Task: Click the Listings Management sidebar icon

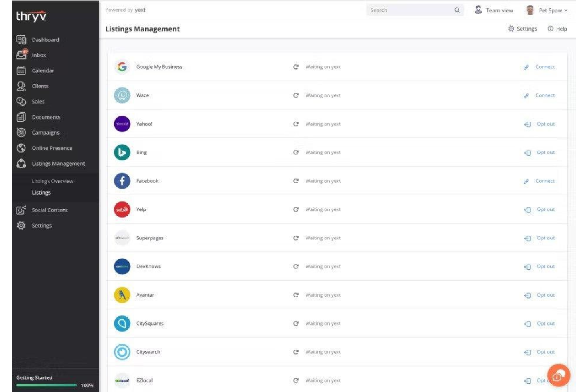Action: (x=21, y=163)
